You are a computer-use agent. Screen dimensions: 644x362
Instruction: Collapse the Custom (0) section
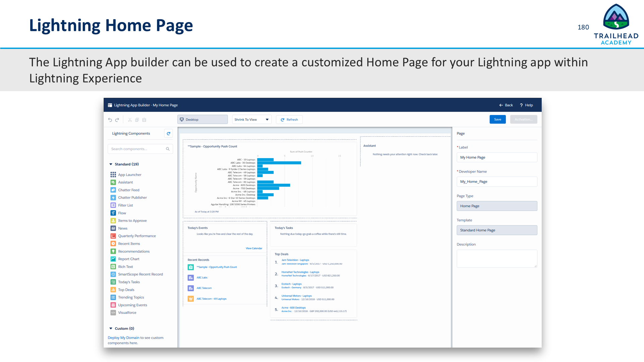tap(111, 328)
